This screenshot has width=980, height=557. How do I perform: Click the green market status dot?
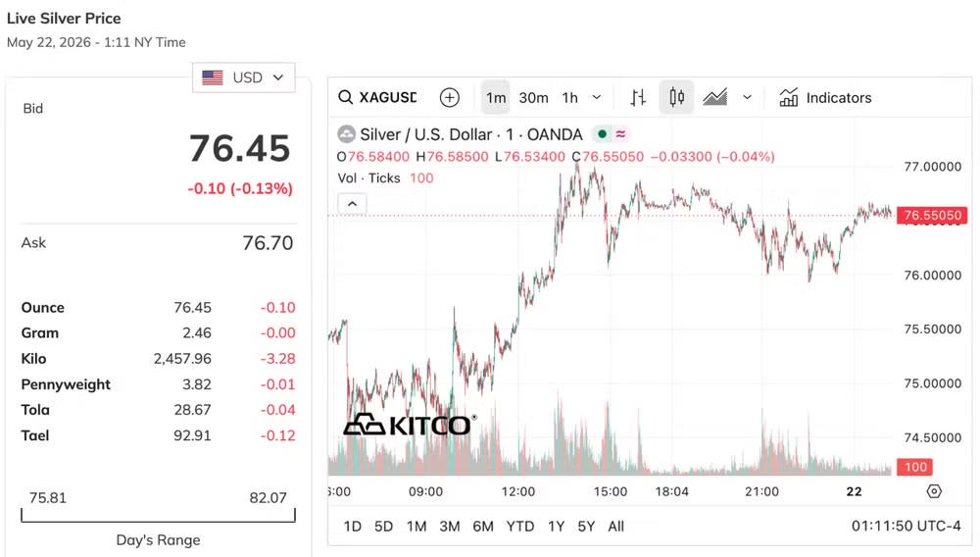click(602, 133)
